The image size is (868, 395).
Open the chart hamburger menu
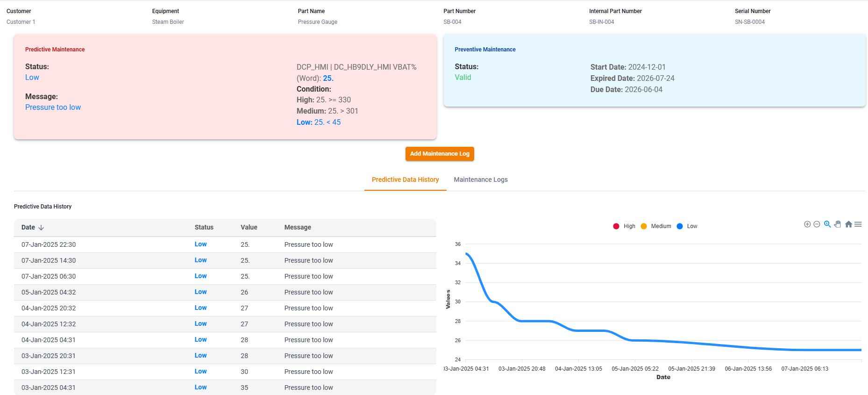[x=858, y=224]
